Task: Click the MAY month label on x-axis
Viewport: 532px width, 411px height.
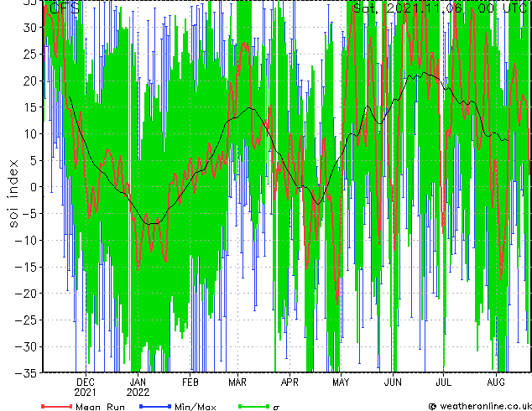Action: (x=341, y=382)
